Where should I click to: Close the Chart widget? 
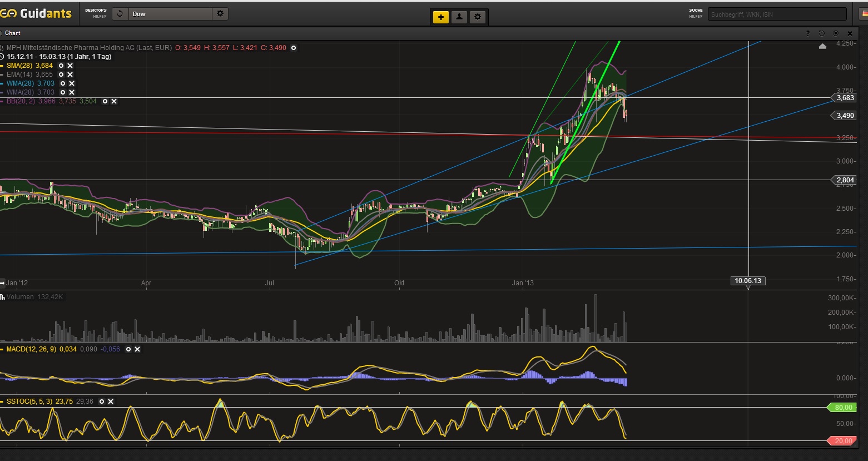tap(850, 33)
